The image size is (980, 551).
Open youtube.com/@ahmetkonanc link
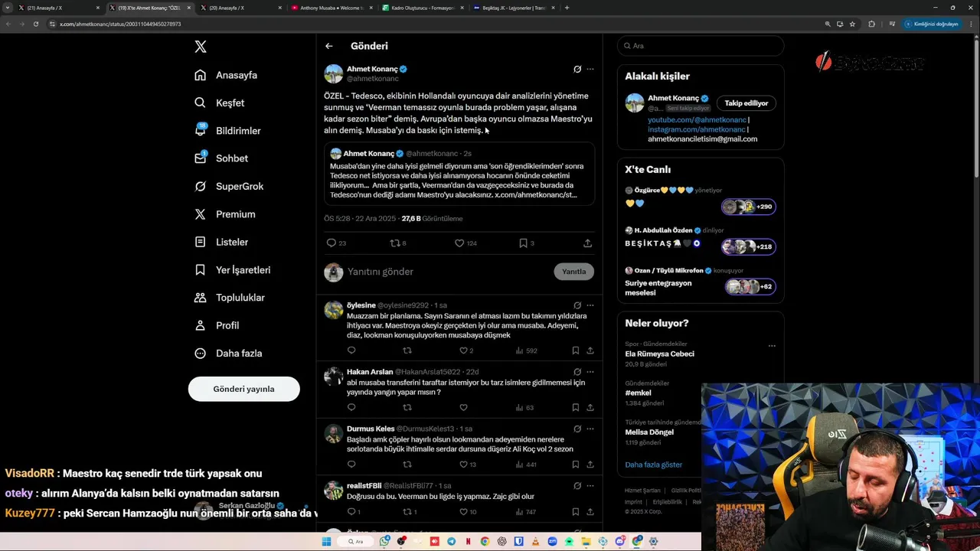click(x=697, y=120)
